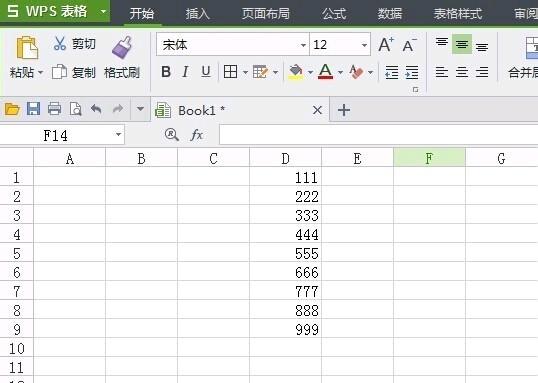The image size is (538, 383).
Task: Click the clear formatting eraser icon
Action: tap(356, 72)
